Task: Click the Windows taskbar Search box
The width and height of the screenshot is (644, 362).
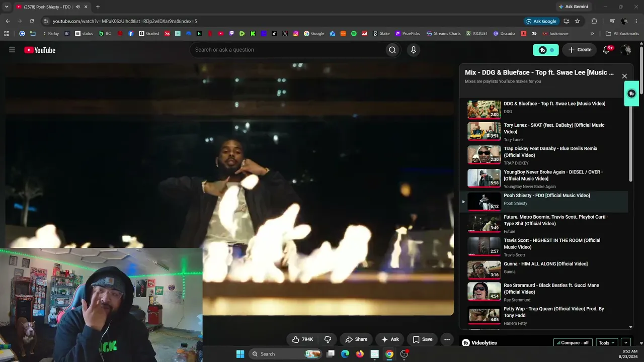Action: pyautogui.click(x=285, y=354)
